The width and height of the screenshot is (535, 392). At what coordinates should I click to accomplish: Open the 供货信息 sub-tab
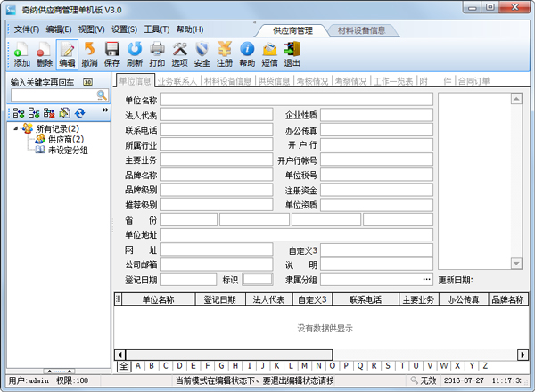pos(274,81)
